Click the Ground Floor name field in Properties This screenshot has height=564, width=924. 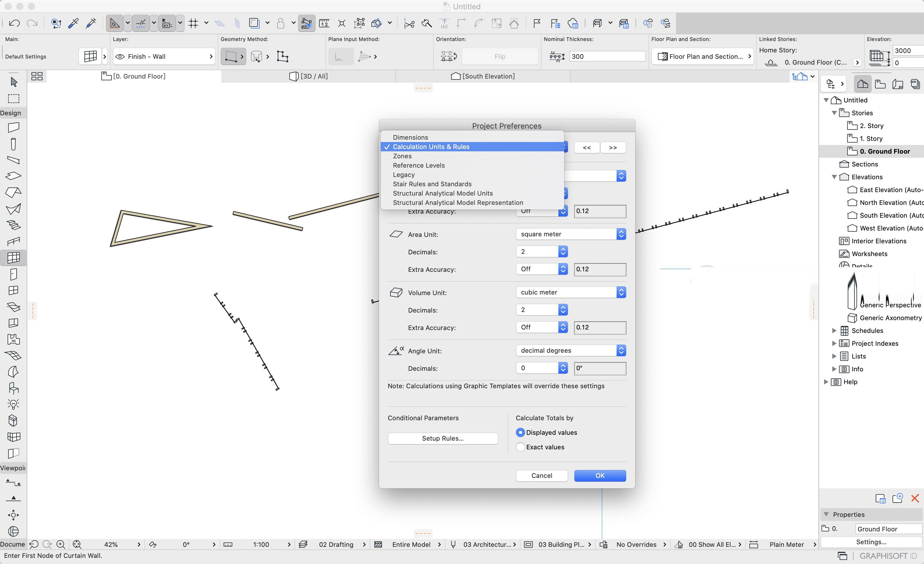click(x=888, y=529)
